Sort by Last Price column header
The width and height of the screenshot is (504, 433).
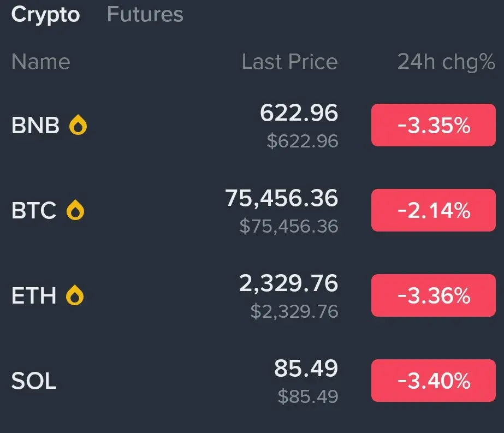(x=289, y=61)
